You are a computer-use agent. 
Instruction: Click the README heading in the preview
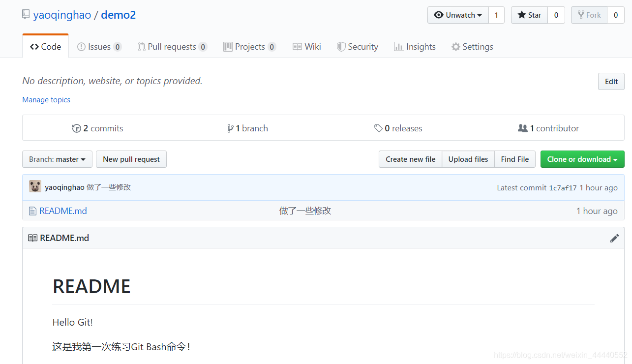click(91, 286)
